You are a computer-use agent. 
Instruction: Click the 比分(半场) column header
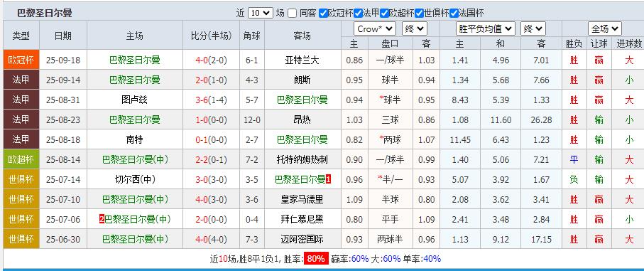211,36
